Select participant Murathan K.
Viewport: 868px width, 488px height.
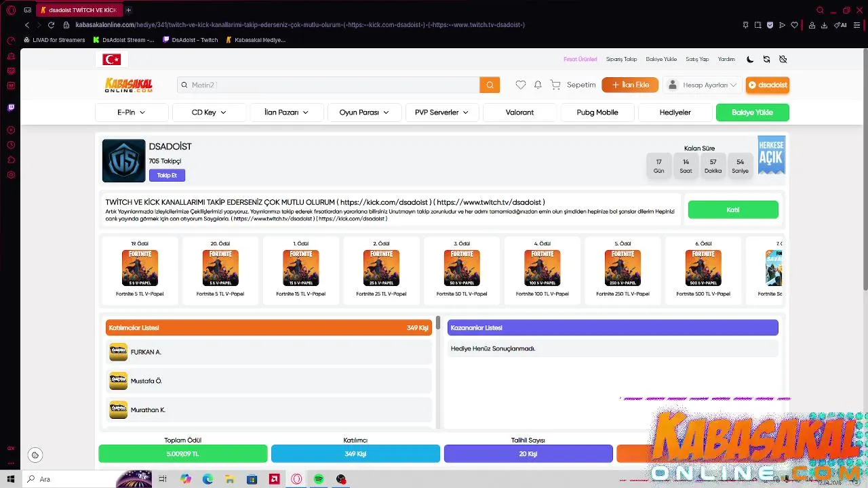269,410
